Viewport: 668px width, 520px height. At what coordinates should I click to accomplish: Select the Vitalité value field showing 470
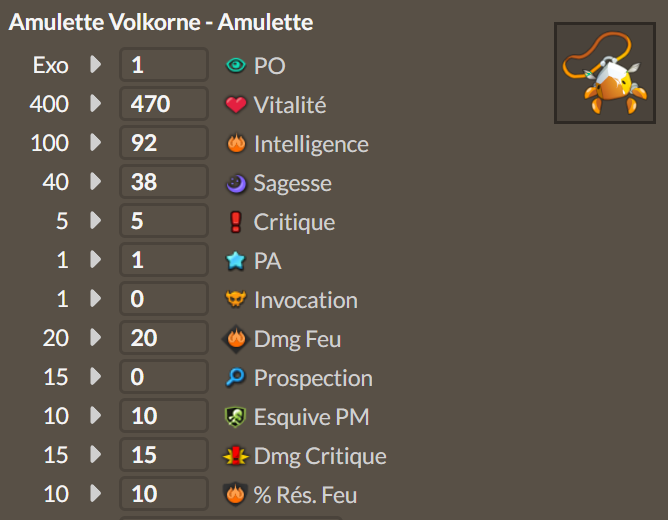[164, 103]
